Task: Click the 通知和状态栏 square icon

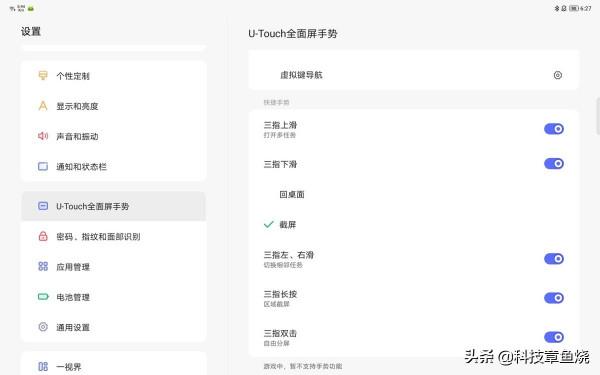Action: [43, 166]
